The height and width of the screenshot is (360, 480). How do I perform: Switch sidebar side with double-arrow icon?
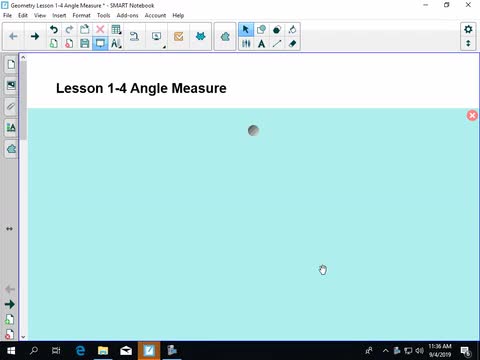9,229
